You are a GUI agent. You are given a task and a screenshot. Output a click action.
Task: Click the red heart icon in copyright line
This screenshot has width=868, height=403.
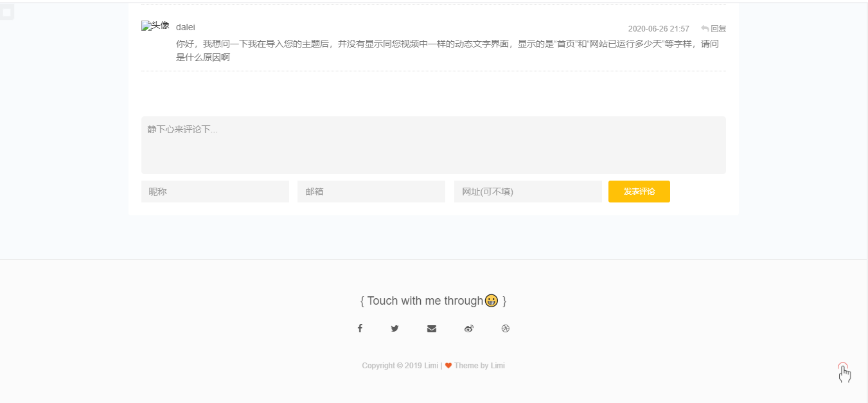pos(448,366)
